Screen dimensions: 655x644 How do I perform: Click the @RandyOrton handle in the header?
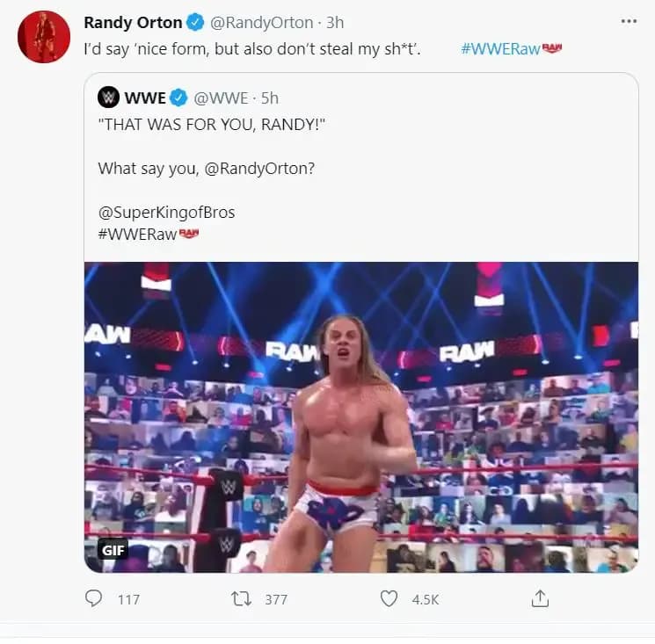(262, 23)
